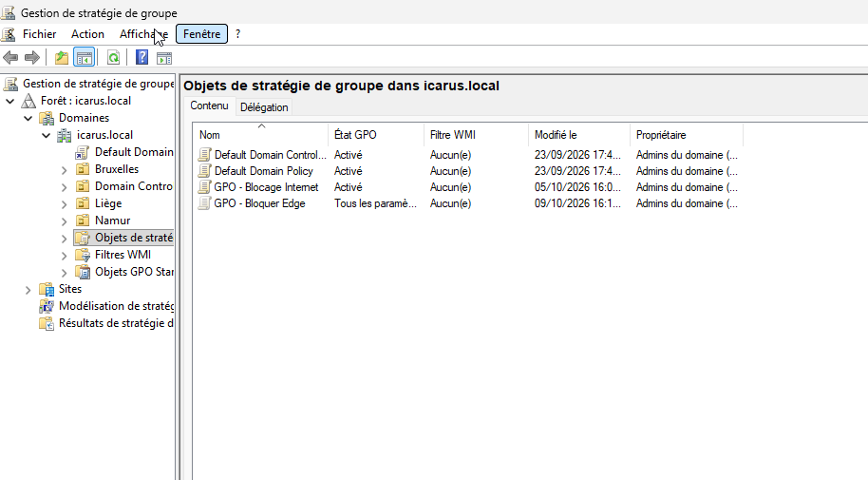Click the Refresh toolbar icon
Image resolution: width=868 pixels, height=480 pixels.
(x=113, y=57)
